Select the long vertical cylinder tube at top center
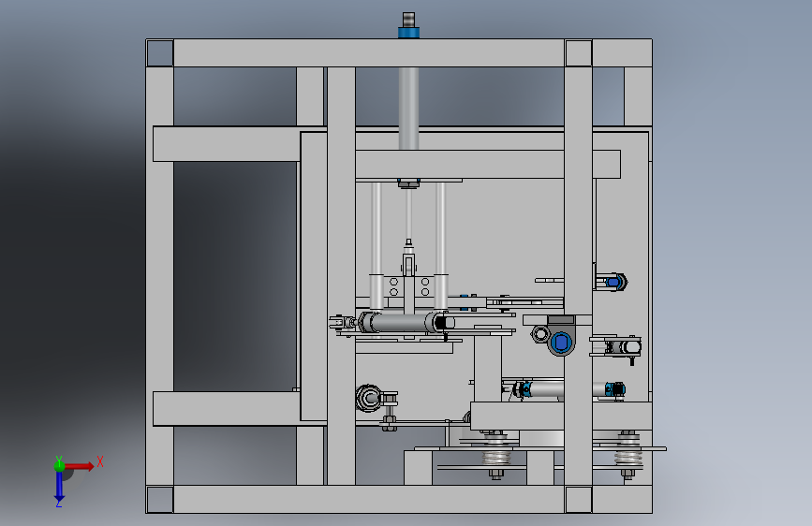The image size is (812, 526). pos(408,109)
